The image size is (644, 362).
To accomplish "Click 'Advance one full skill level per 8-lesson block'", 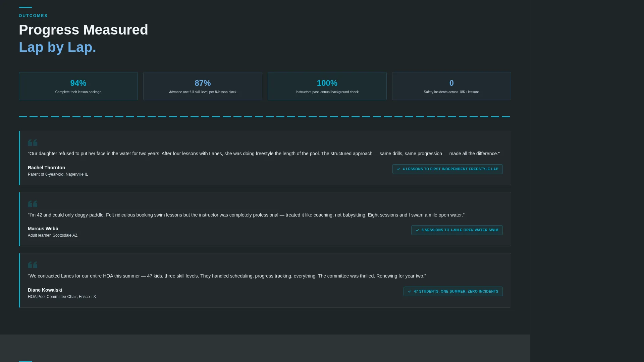I will click(x=203, y=92).
